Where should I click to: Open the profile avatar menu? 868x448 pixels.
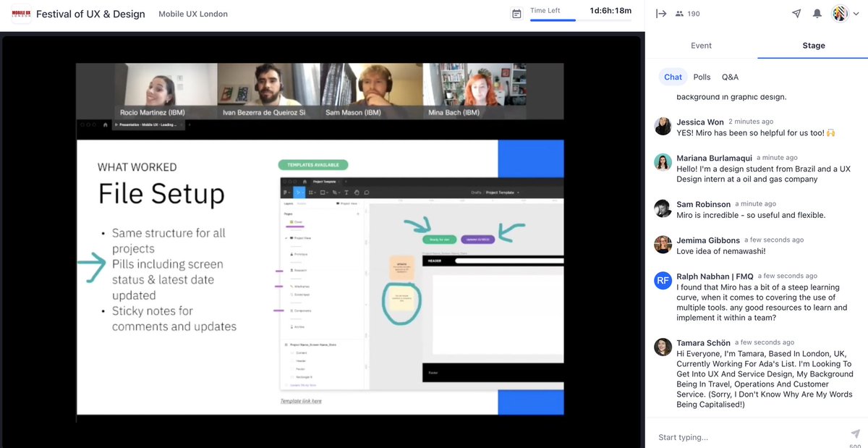coord(840,14)
